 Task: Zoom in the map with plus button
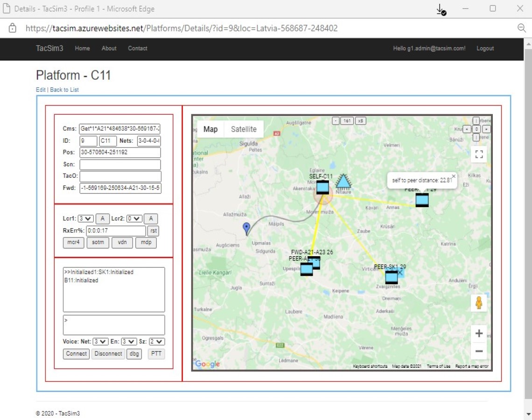click(x=479, y=333)
